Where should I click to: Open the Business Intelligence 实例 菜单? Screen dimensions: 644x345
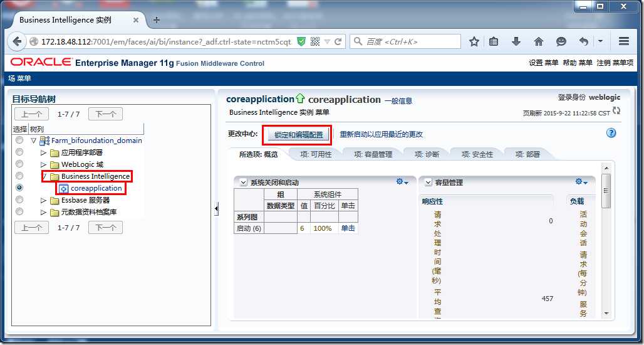click(x=279, y=112)
